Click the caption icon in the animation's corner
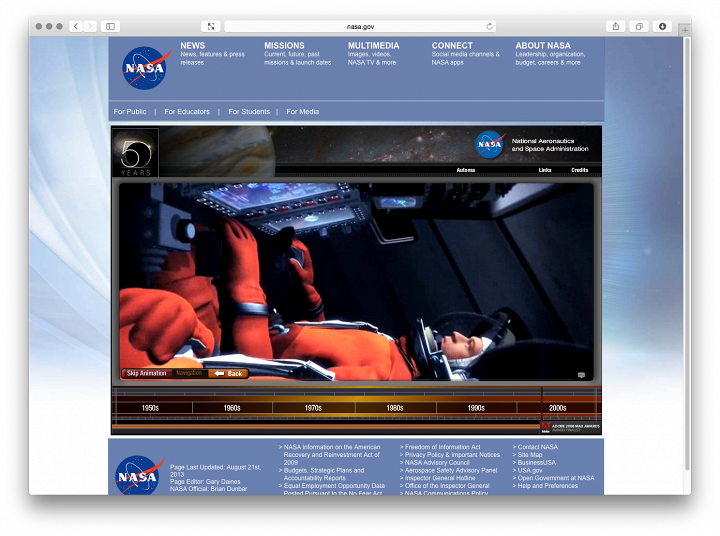Viewport: 720px width, 536px height. tap(582, 375)
